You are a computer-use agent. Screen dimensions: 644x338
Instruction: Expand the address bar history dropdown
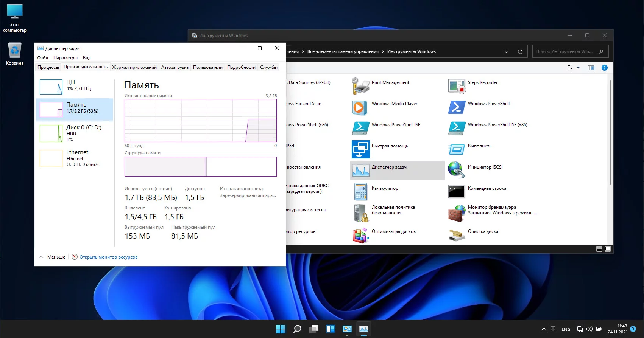506,52
